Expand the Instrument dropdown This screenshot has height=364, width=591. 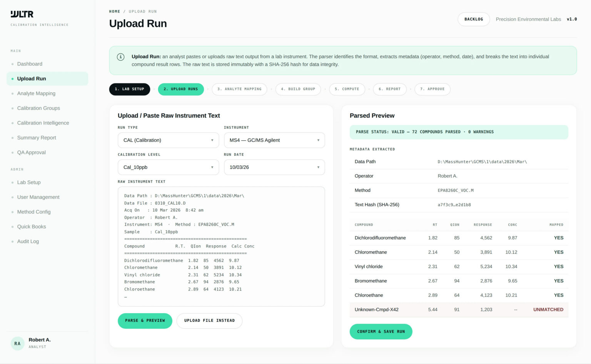pyautogui.click(x=274, y=140)
